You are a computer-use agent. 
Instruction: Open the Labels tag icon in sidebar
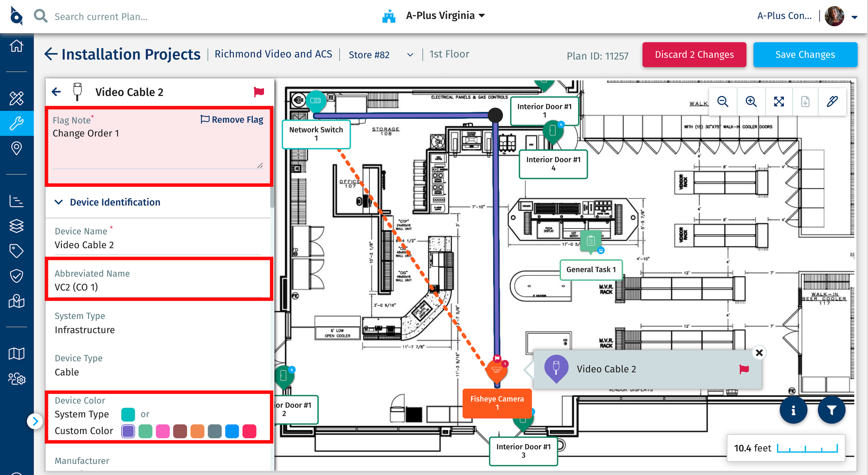tap(17, 251)
